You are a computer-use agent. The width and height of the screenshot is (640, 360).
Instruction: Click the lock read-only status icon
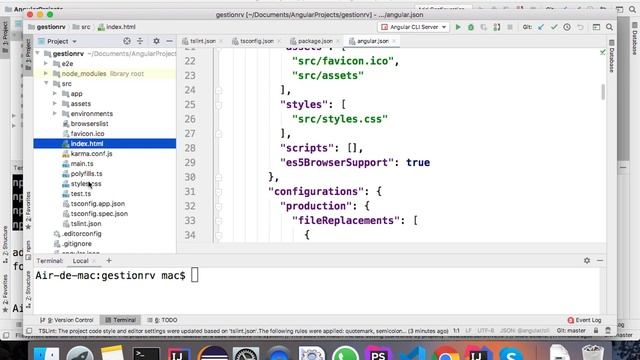[596, 331]
